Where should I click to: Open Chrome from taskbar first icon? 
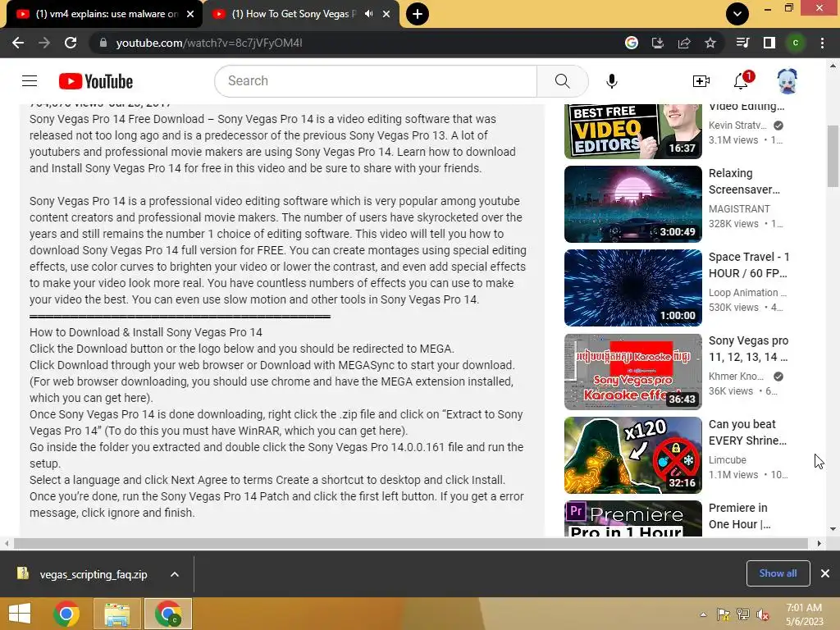point(66,614)
